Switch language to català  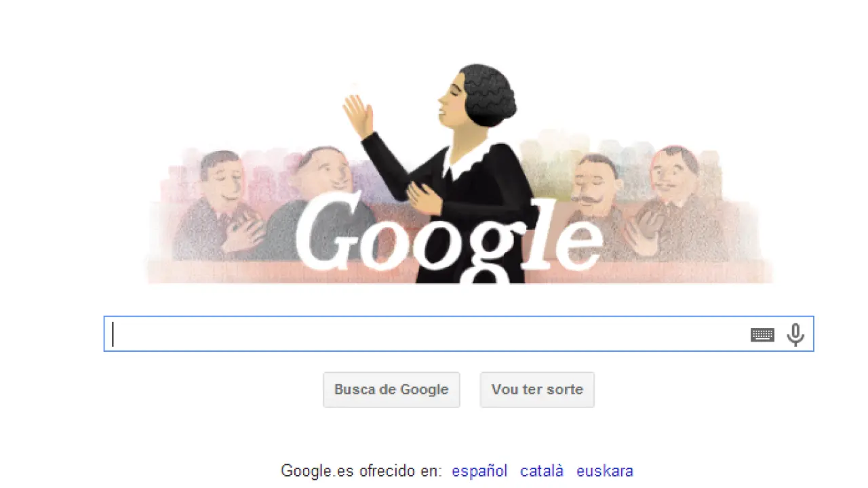click(x=542, y=471)
